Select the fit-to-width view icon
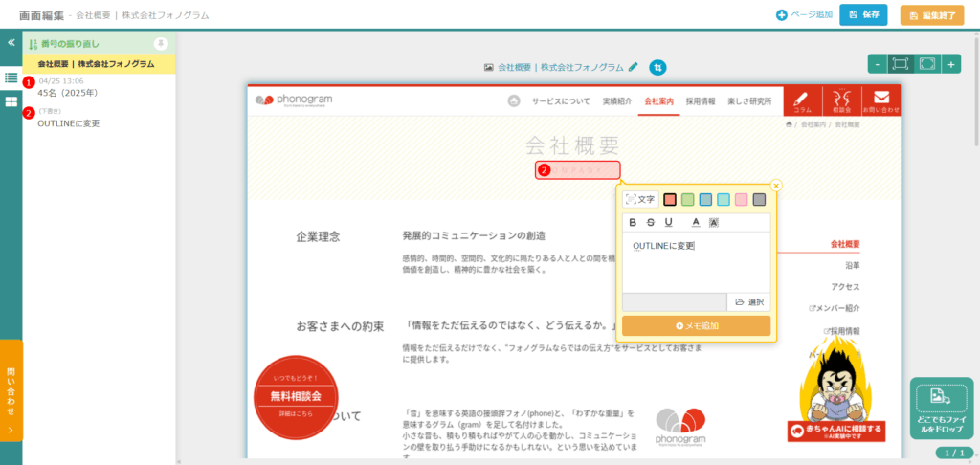This screenshot has height=465, width=980. (901, 63)
